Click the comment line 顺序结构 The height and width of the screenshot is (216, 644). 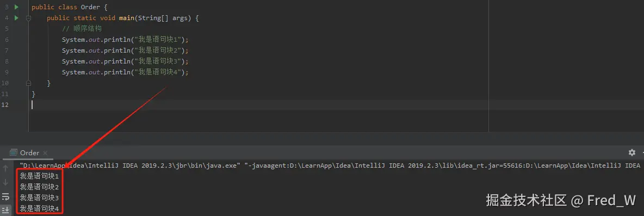tap(82, 29)
